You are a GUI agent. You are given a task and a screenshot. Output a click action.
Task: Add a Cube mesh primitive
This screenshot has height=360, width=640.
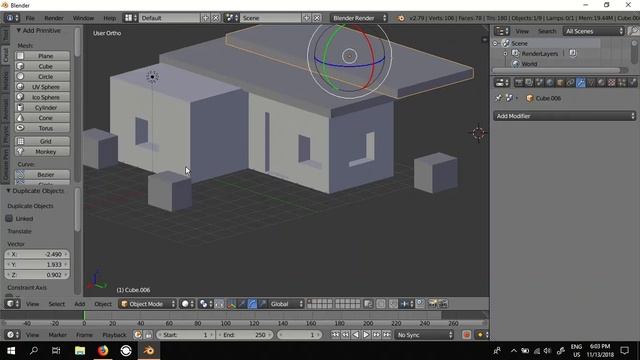pyautogui.click(x=42, y=66)
